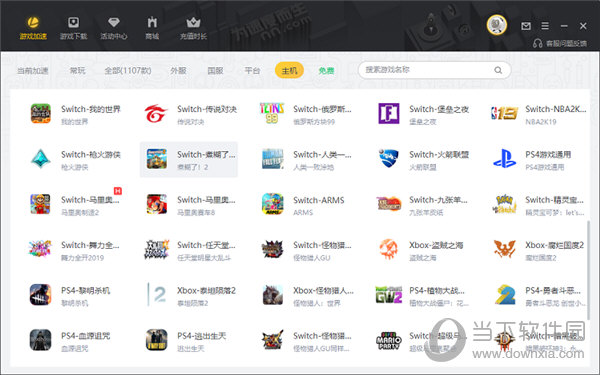Select the Switch-九张羊皮纸 game icon

pyautogui.click(x=389, y=204)
